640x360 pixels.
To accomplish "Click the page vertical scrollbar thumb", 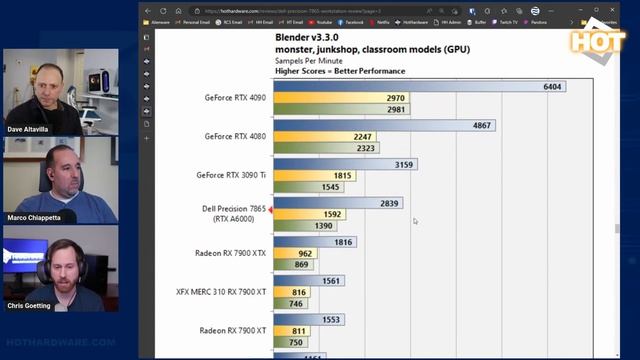I will [x=617, y=229].
